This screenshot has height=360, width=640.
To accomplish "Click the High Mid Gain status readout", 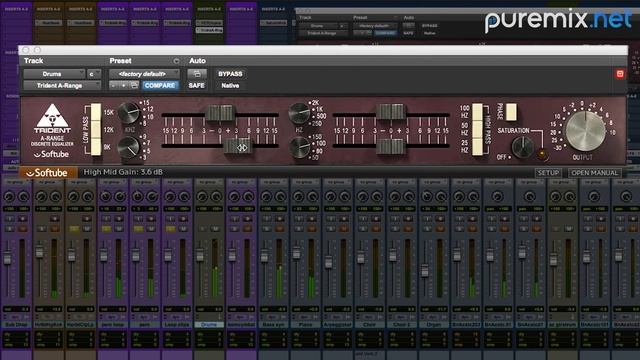I will (x=123, y=172).
